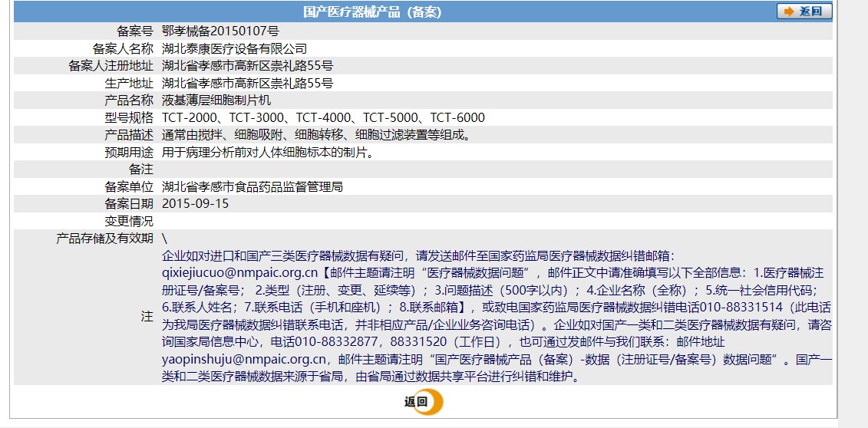Select 湖北省孝感市食品药品监督管理局
868x428 pixels.
(252, 187)
